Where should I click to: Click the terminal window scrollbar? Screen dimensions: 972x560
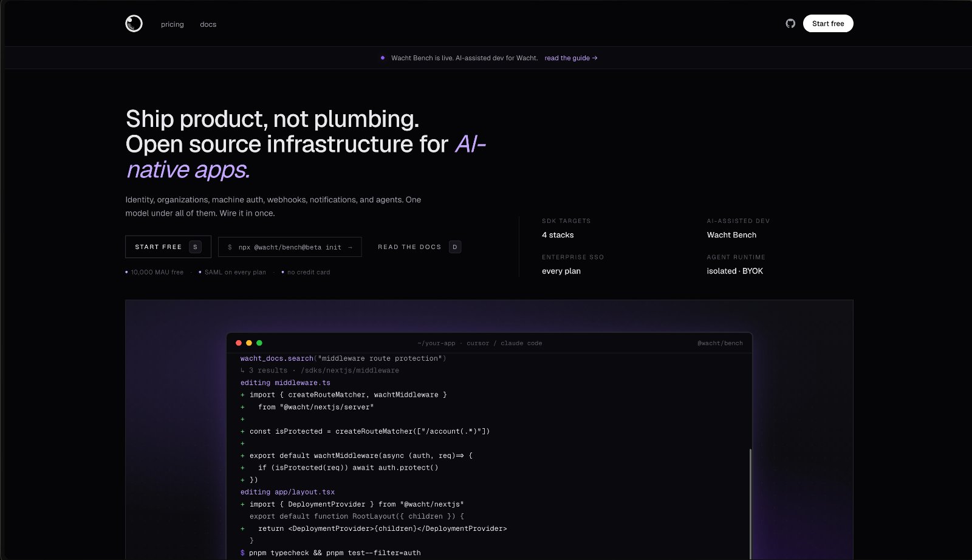[751, 504]
